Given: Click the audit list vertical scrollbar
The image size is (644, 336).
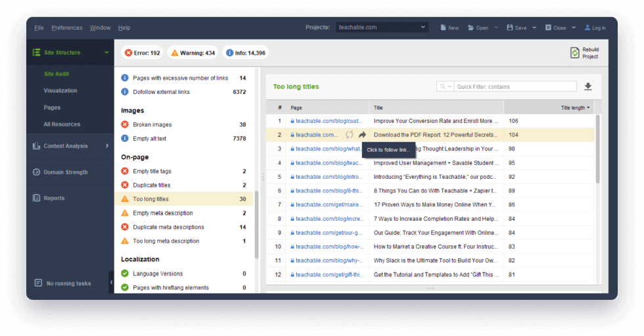Looking at the screenshot, I should pyautogui.click(x=256, y=225).
